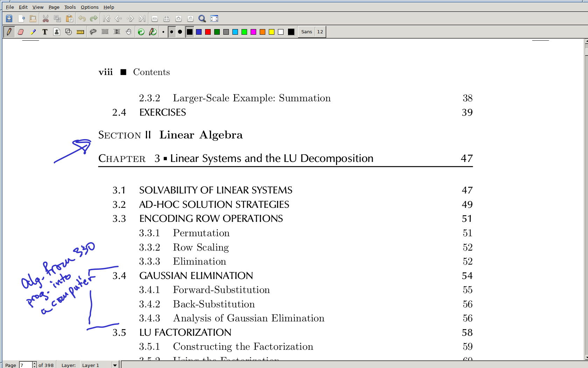This screenshot has width=588, height=368.
Task: Select the Hand tool
Action: coord(129,32)
